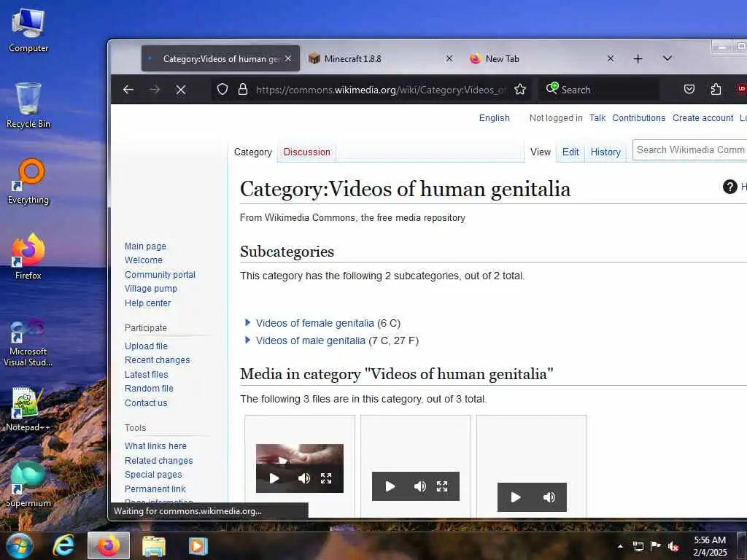Select the Everything desktop shortcut
The height and width of the screenshot is (560, 747).
(28, 182)
